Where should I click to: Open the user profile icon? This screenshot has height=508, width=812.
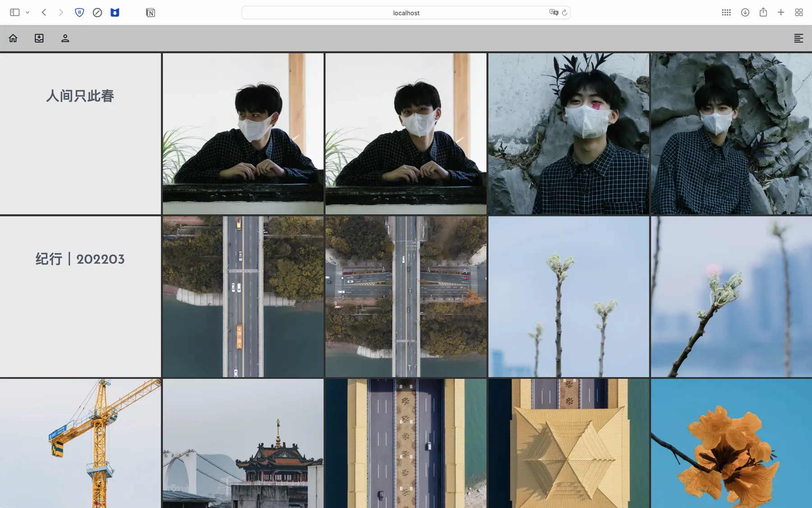click(65, 38)
